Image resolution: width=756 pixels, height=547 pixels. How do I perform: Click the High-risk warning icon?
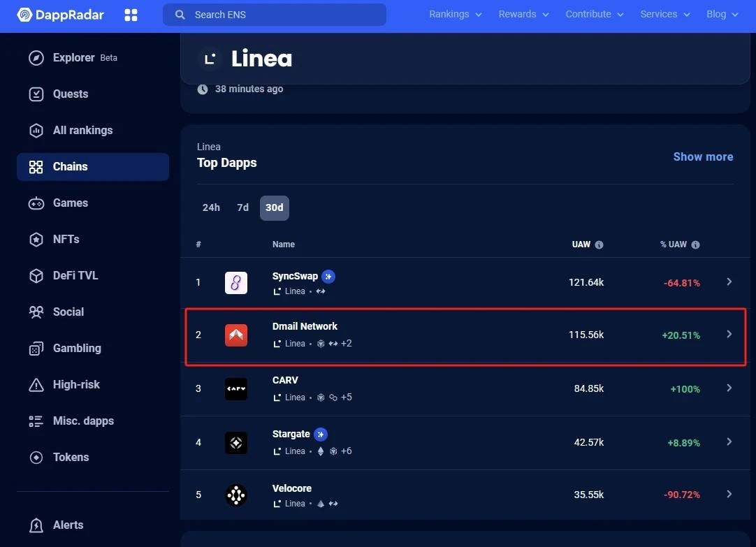pos(36,384)
